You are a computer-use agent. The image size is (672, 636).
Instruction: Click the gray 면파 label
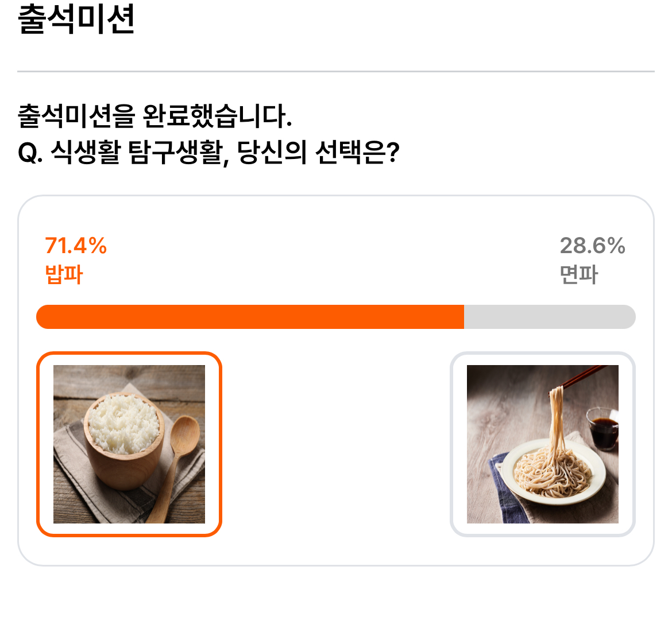click(578, 274)
